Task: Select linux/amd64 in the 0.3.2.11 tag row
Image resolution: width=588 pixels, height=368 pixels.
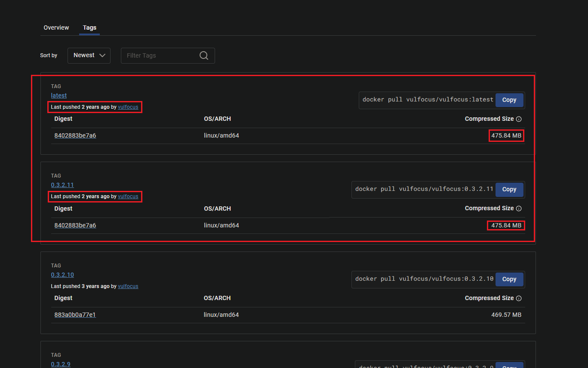Action: coord(222,225)
